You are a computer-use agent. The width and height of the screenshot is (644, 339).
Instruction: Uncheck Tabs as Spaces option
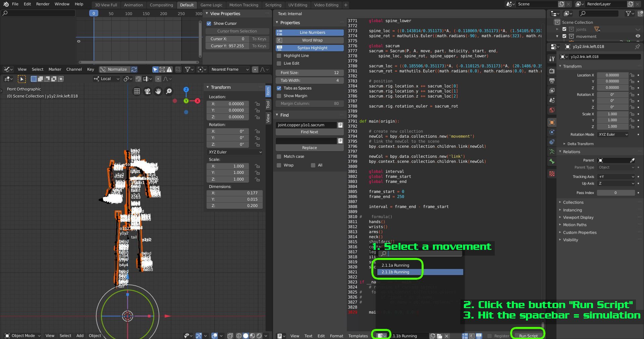coord(279,88)
